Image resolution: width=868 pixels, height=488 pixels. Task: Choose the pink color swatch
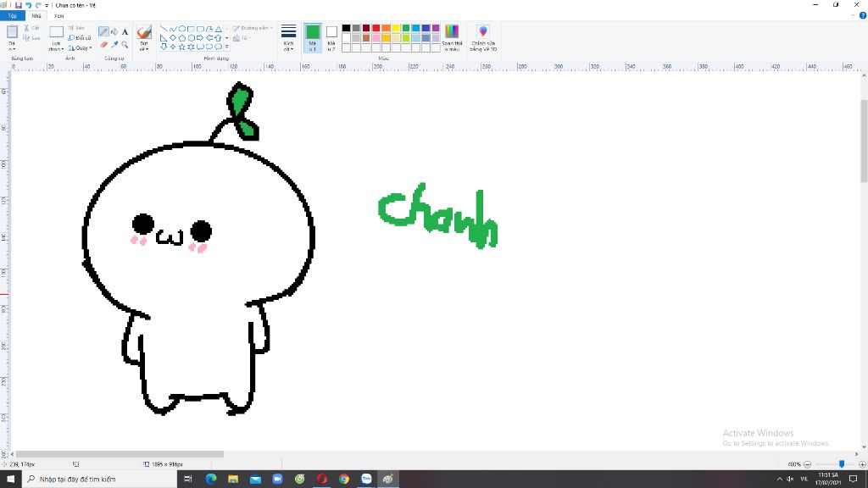coord(376,37)
